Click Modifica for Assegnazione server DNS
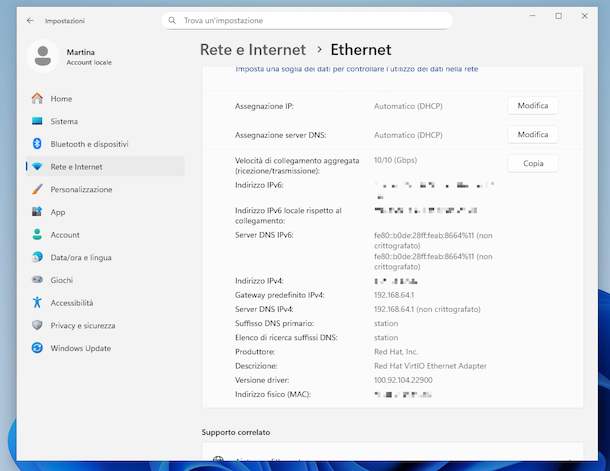Image resolution: width=610 pixels, height=471 pixels. coord(533,134)
